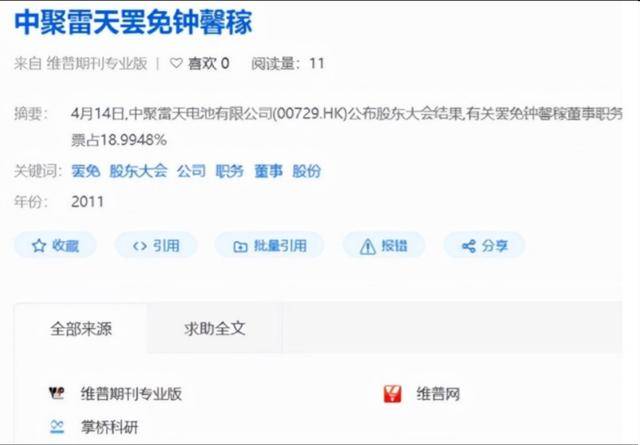Click the red 维普网 logo icon
Image resolution: width=640 pixels, height=445 pixels.
tap(393, 394)
